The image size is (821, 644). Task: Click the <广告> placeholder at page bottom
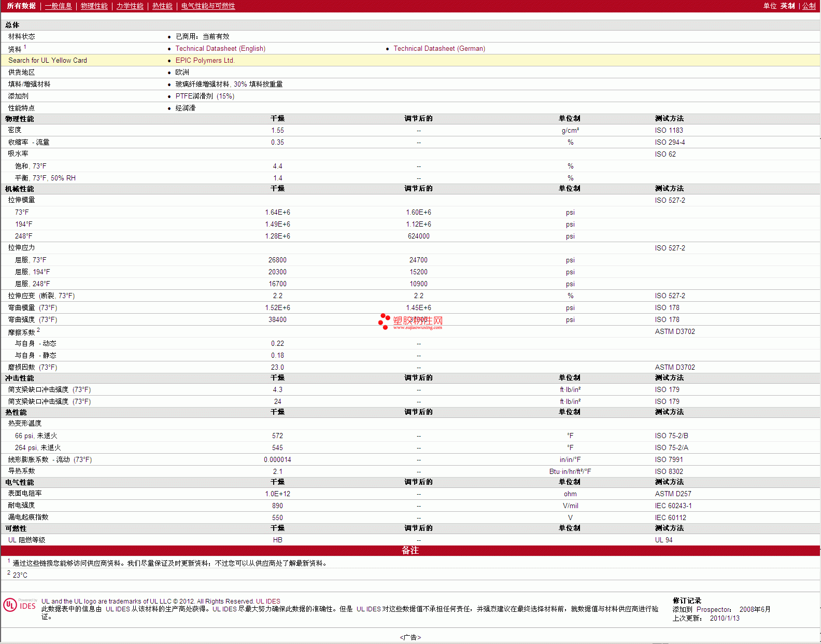point(410,637)
